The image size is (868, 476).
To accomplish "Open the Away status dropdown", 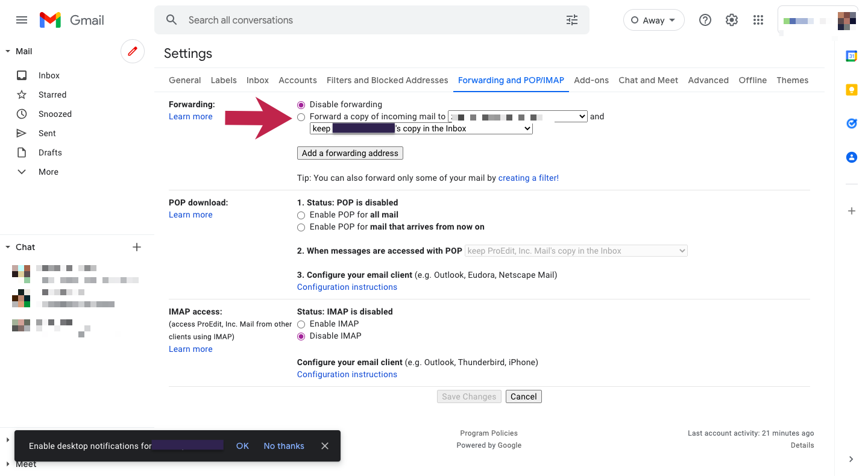I will [x=653, y=20].
